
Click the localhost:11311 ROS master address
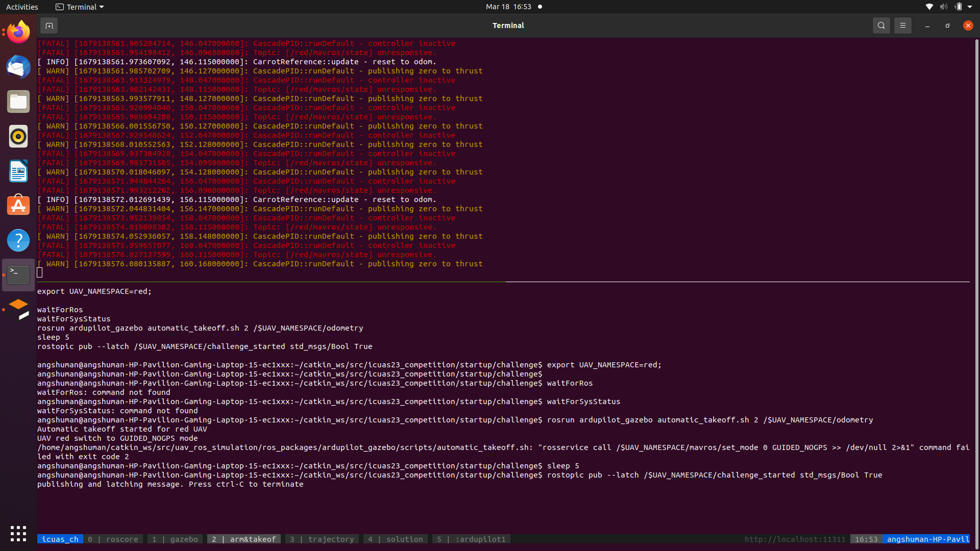tap(795, 539)
